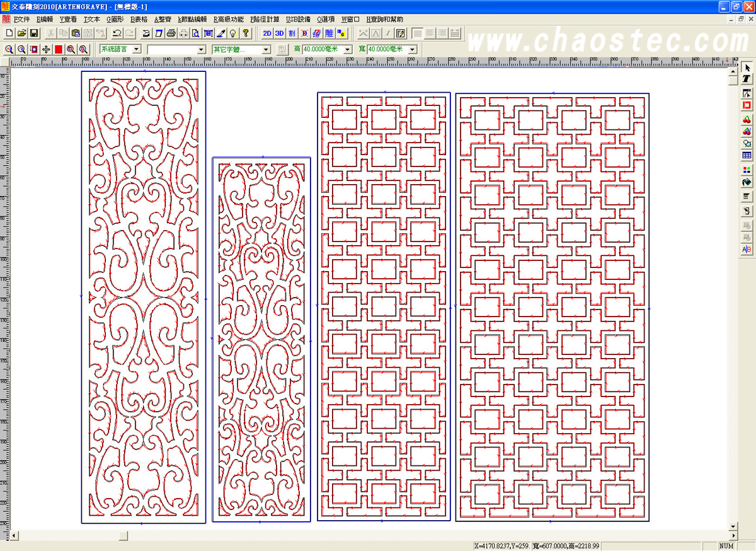Image resolution: width=756 pixels, height=551 pixels.
Task: Open the 其它字體 font dropdown
Action: pyautogui.click(x=266, y=49)
